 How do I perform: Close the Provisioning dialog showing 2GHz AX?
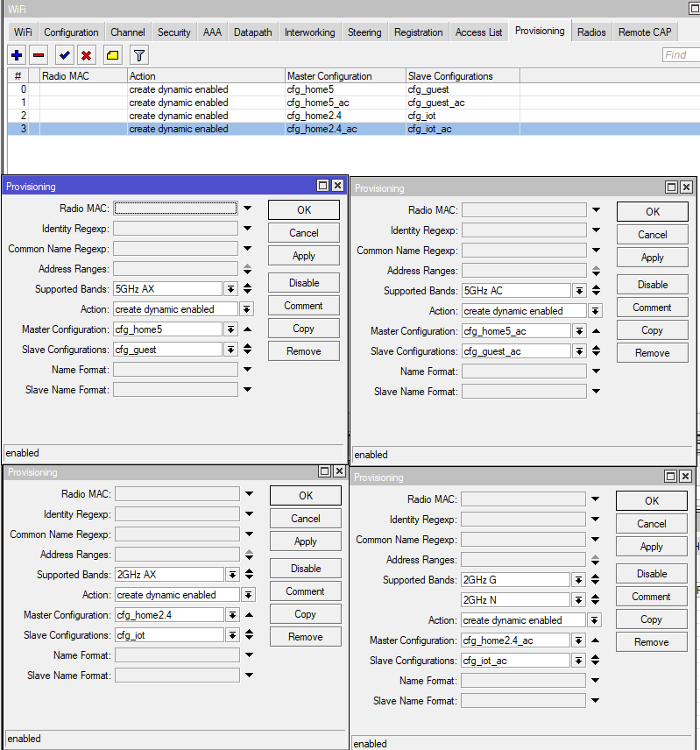pos(338,471)
